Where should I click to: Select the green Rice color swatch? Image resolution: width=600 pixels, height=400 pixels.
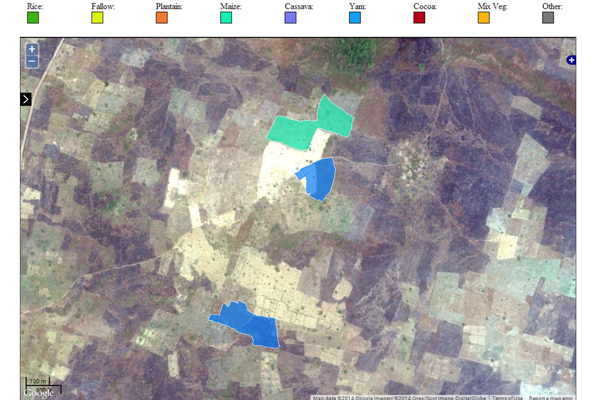point(33,17)
